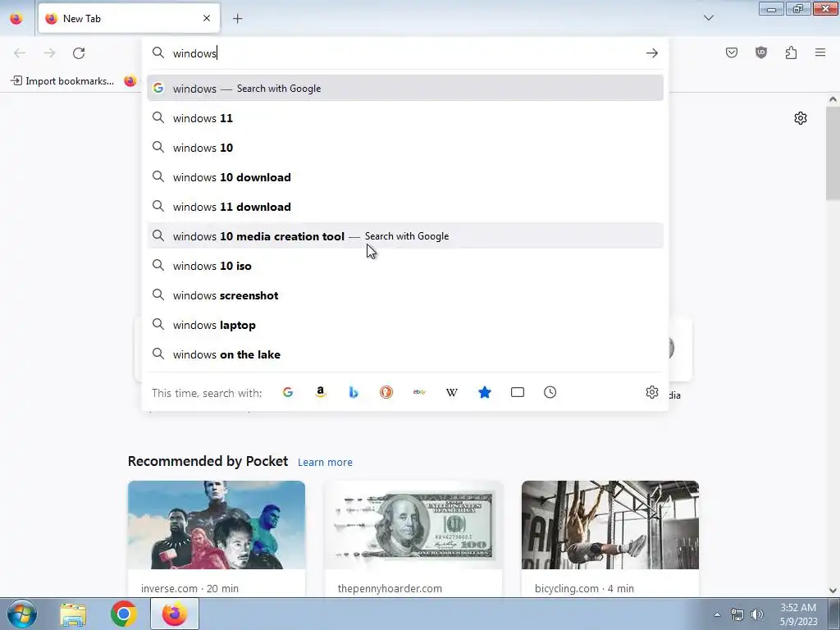Search bookmarks using the star icon
This screenshot has width=840, height=630.
485,393
